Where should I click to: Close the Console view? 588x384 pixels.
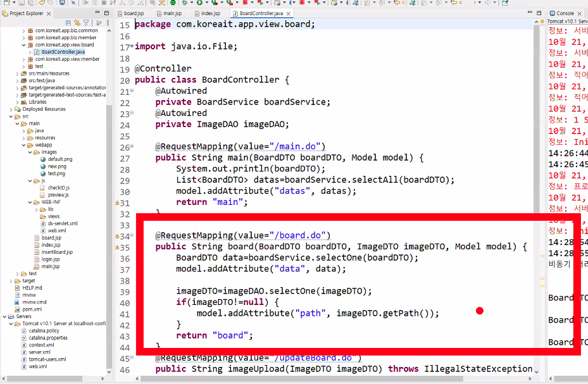(x=579, y=13)
